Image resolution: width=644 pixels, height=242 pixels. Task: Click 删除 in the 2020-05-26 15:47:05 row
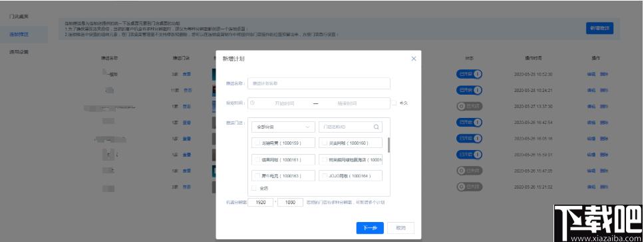tap(604, 171)
